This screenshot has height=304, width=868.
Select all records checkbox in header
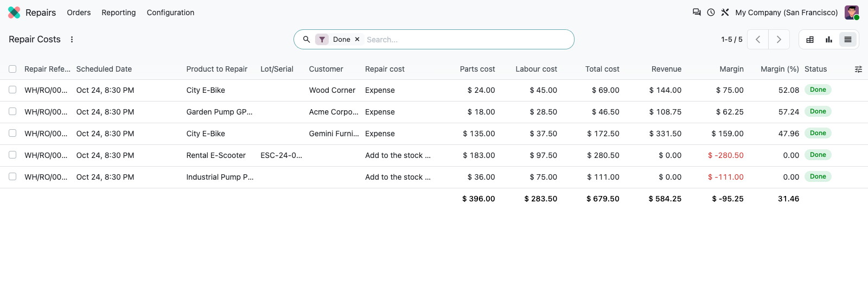[x=12, y=69]
